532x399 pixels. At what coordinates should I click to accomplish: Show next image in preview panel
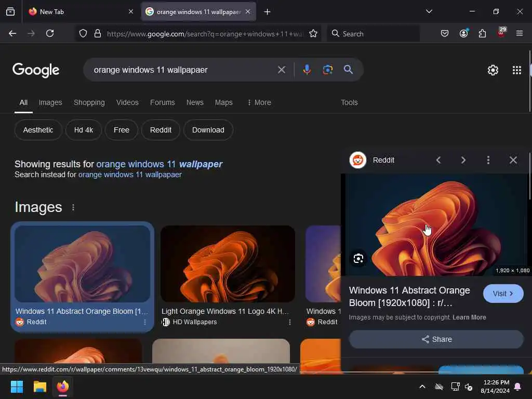coord(463,160)
